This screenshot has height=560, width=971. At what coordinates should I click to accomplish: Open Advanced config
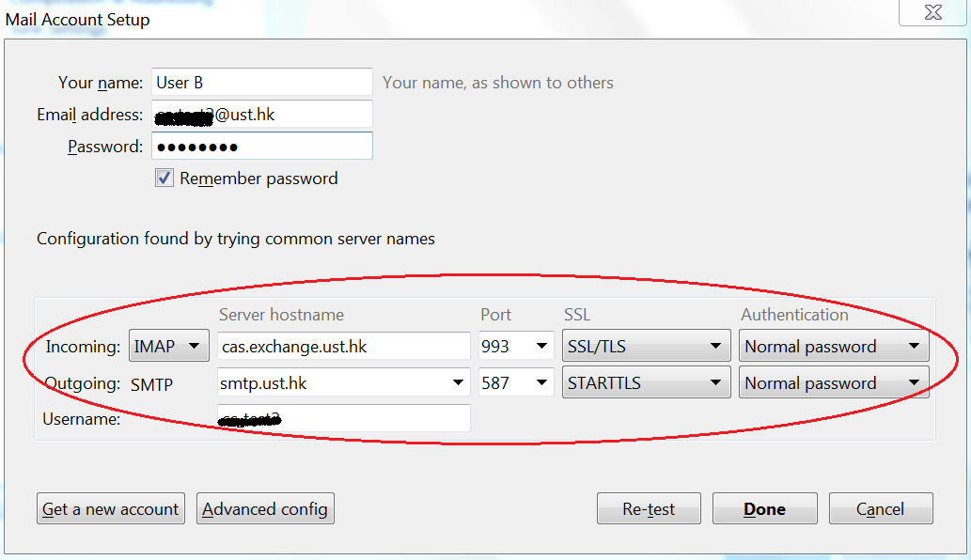[x=265, y=509]
